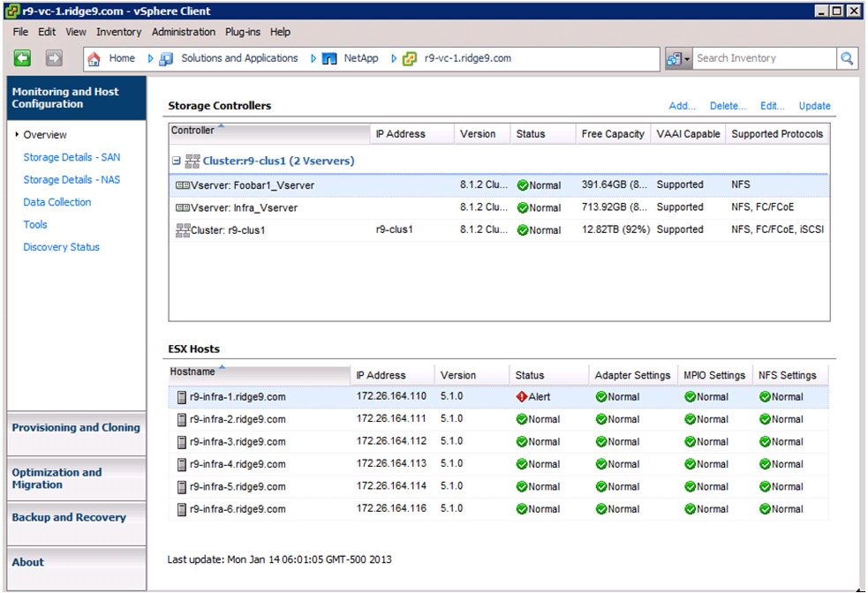Click the Edit... link
Viewport: 868px width, 593px height.
[773, 106]
